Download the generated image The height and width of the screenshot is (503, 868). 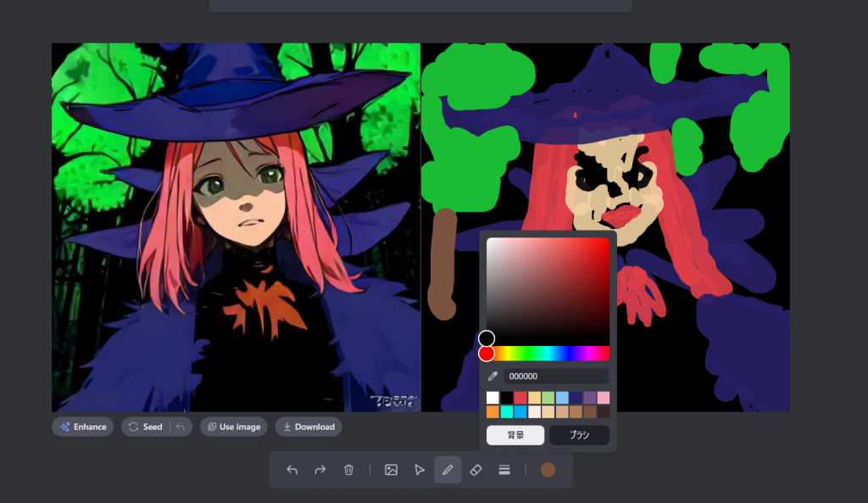coord(309,427)
